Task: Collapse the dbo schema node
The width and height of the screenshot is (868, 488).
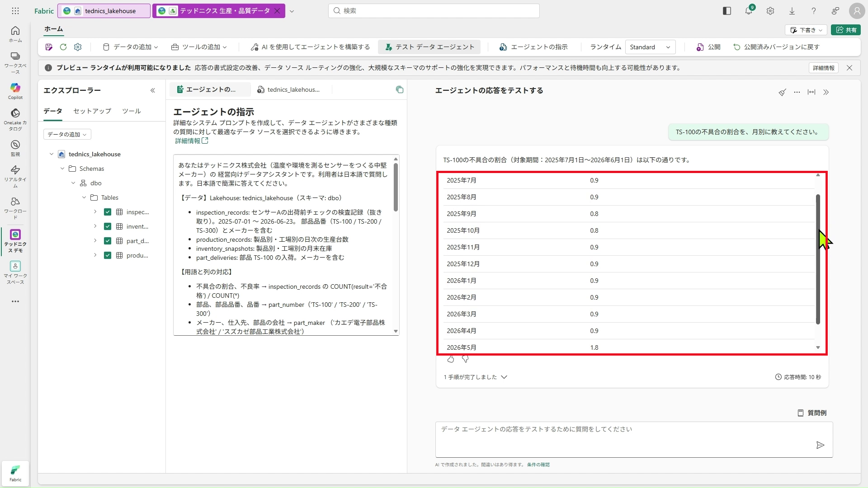Action: (x=73, y=183)
